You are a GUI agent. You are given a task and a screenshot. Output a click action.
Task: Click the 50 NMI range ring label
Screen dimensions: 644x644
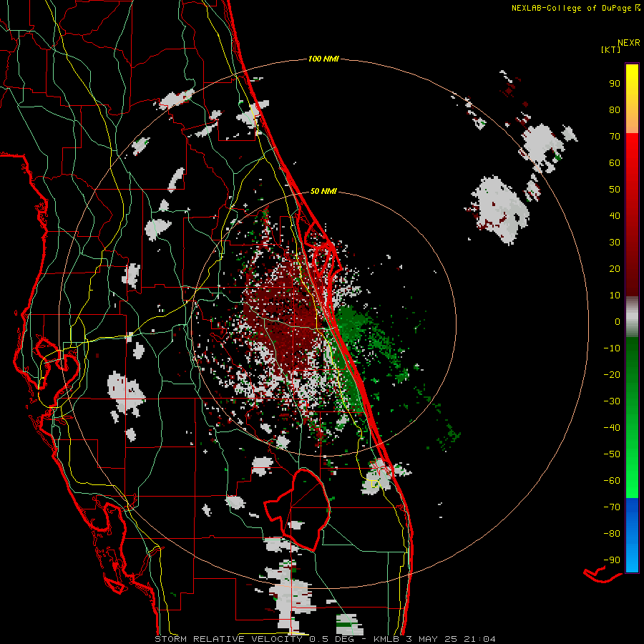point(323,191)
